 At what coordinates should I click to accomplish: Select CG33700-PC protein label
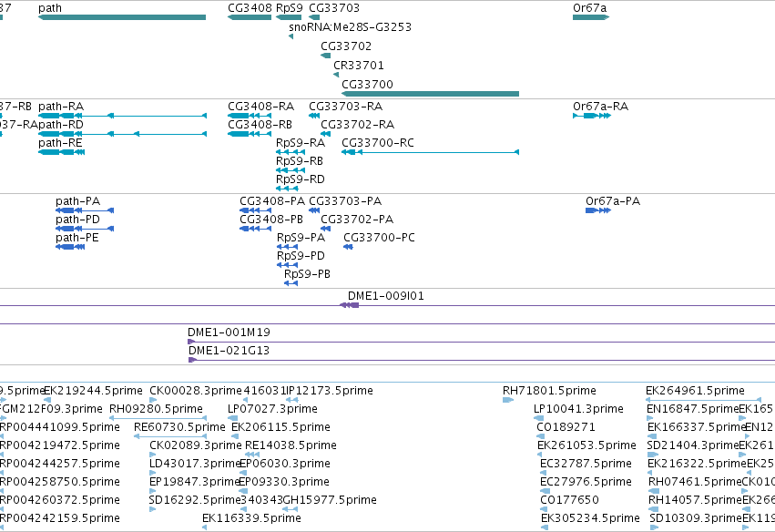(x=379, y=238)
